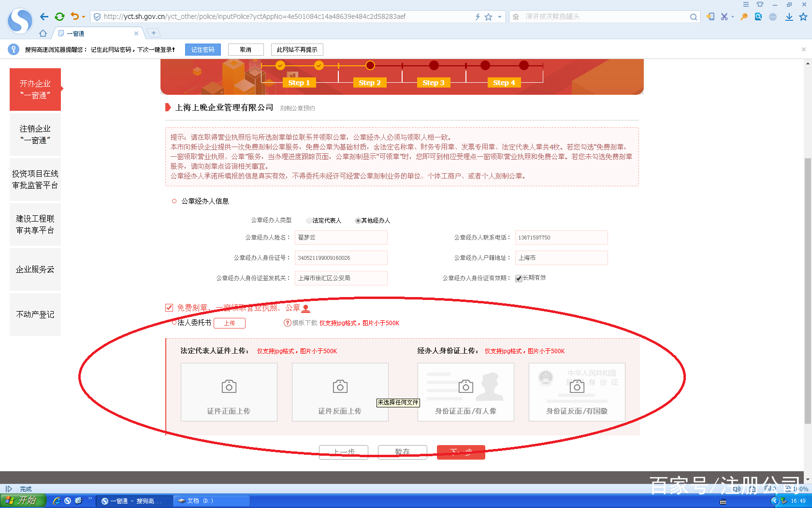Viewport: 812px width, 508px height.
Task: Open the download manager icon
Action: (x=789, y=16)
